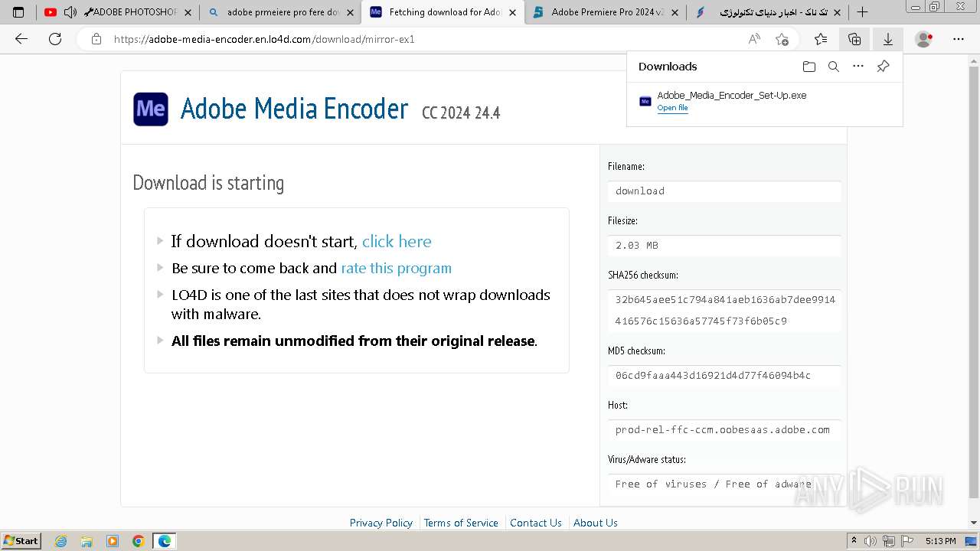Close the Adobe Premiere Pro 2024 tab
Screen dimensions: 980x551
(x=675, y=12)
